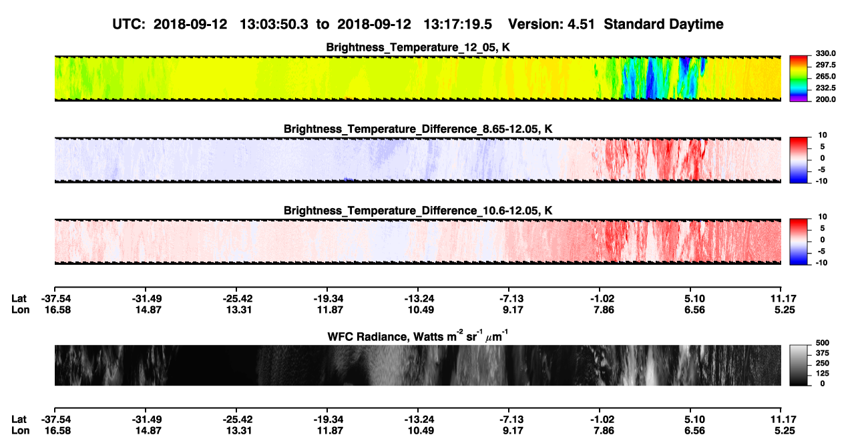The height and width of the screenshot is (445, 868).
Task: Click latitude '11.17' on the bottom axis
Action: (x=782, y=420)
